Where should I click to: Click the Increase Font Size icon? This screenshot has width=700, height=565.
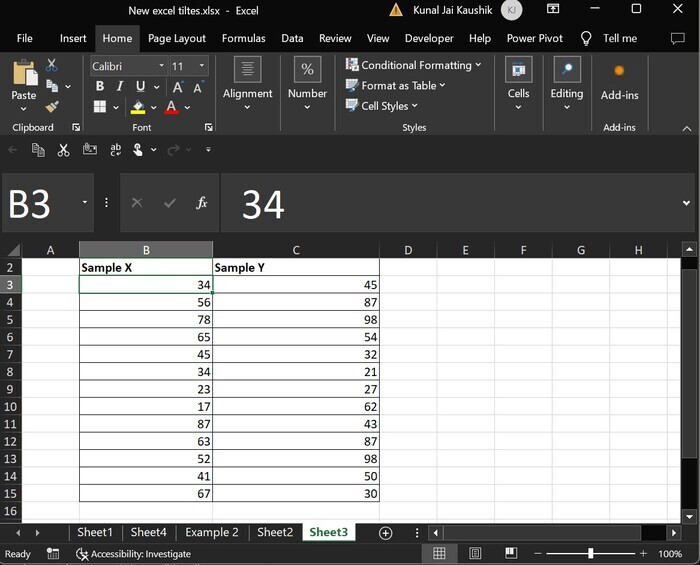(178, 87)
